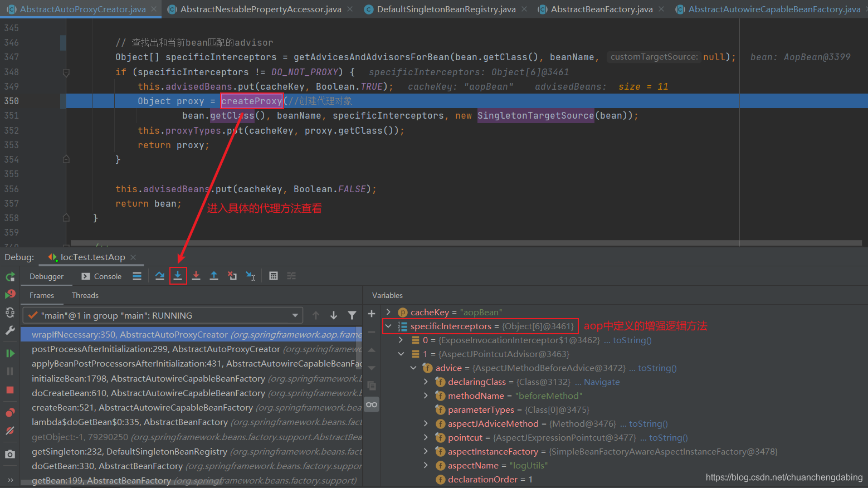This screenshot has height=488, width=868.
Task: Click the Trace Current Stream Chain icon
Action: coord(291,276)
